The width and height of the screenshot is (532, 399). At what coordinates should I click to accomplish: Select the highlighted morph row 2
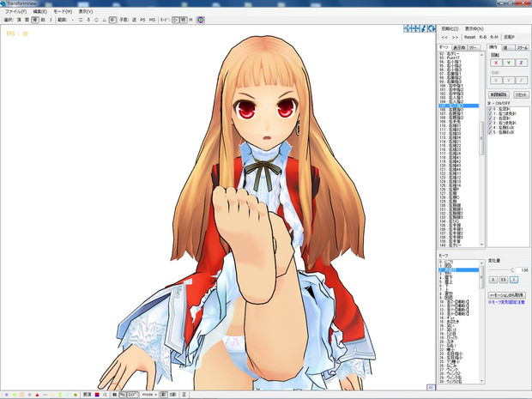pyautogui.click(x=458, y=270)
